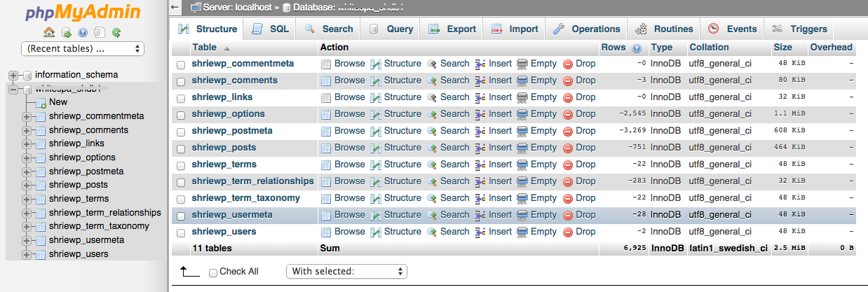Click Browse link for shriewp_users
Screen dimensions: 868x292
(x=349, y=232)
